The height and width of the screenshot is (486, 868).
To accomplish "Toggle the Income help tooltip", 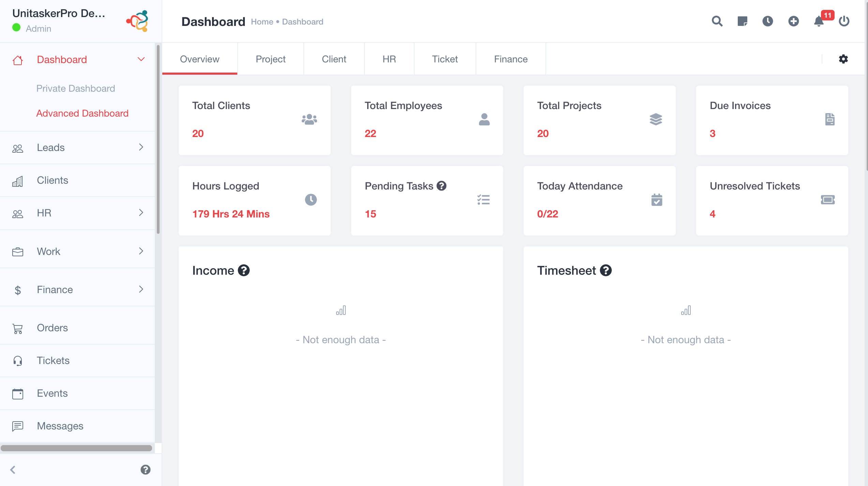I will (243, 270).
